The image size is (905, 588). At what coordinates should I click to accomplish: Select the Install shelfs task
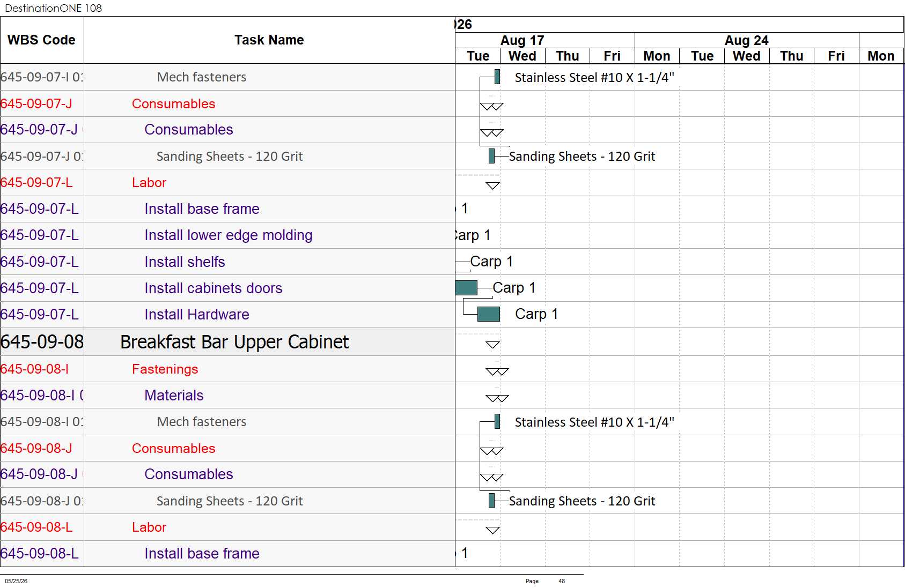185,262
